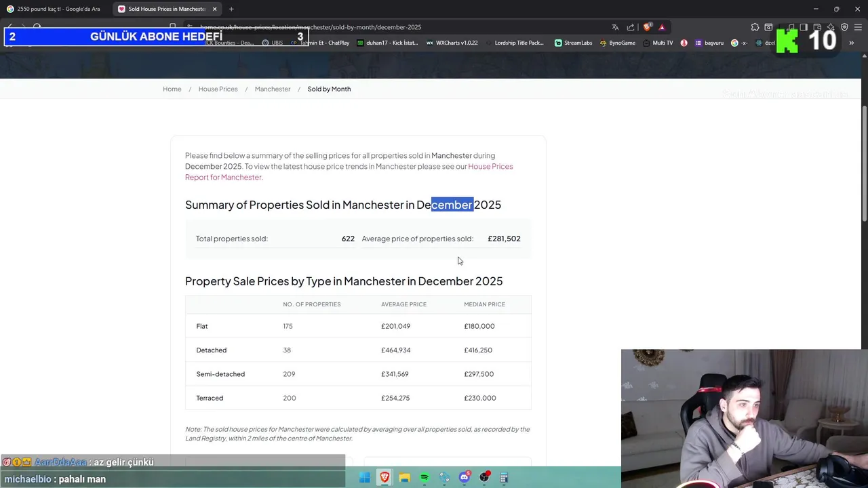Click Terraced median price £230,000
868x488 pixels.
pyautogui.click(x=480, y=398)
